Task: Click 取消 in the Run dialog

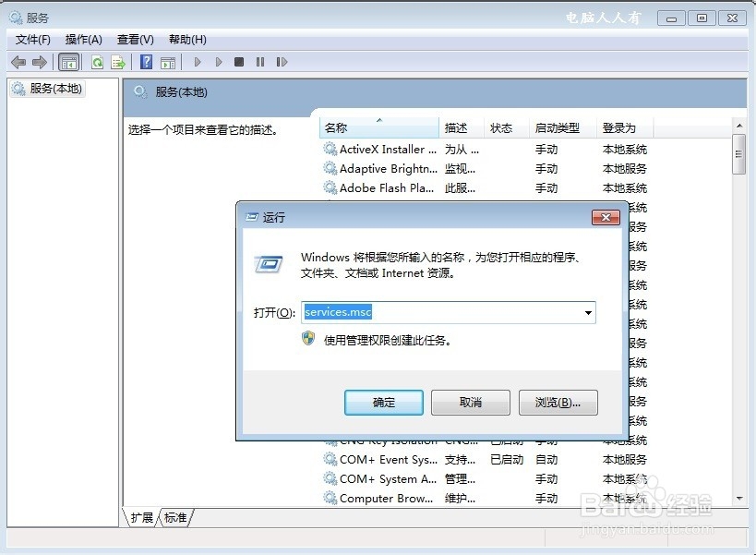Action: tap(471, 403)
